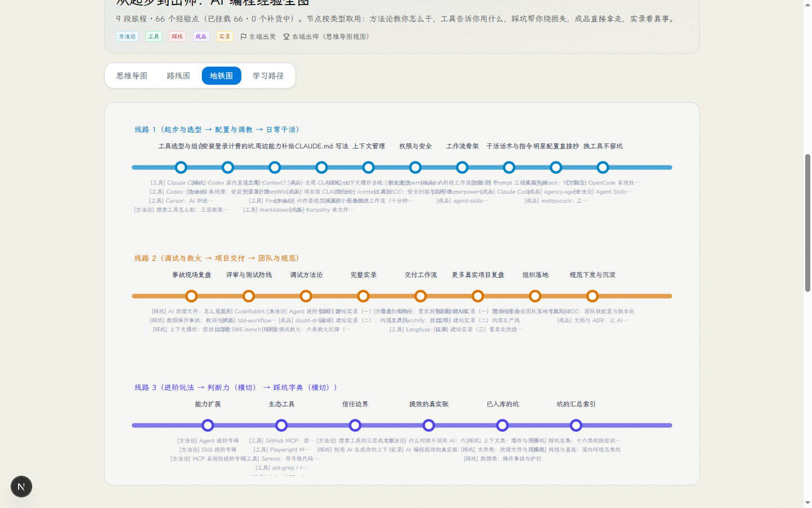The width and height of the screenshot is (812, 508).
Task: Click the purple station under 能力扩展
Action: coord(208,425)
